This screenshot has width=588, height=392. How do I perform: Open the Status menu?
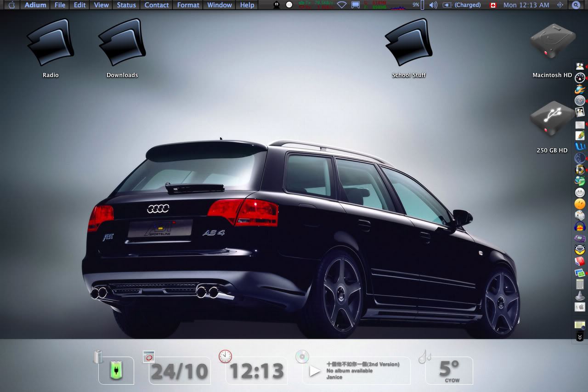126,5
